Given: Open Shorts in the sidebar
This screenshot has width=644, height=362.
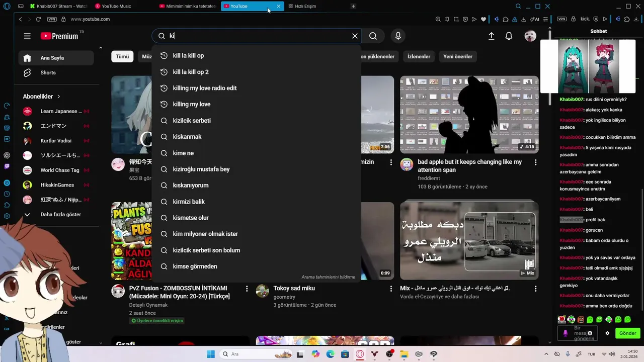Looking at the screenshot, I should pyautogui.click(x=56, y=72).
